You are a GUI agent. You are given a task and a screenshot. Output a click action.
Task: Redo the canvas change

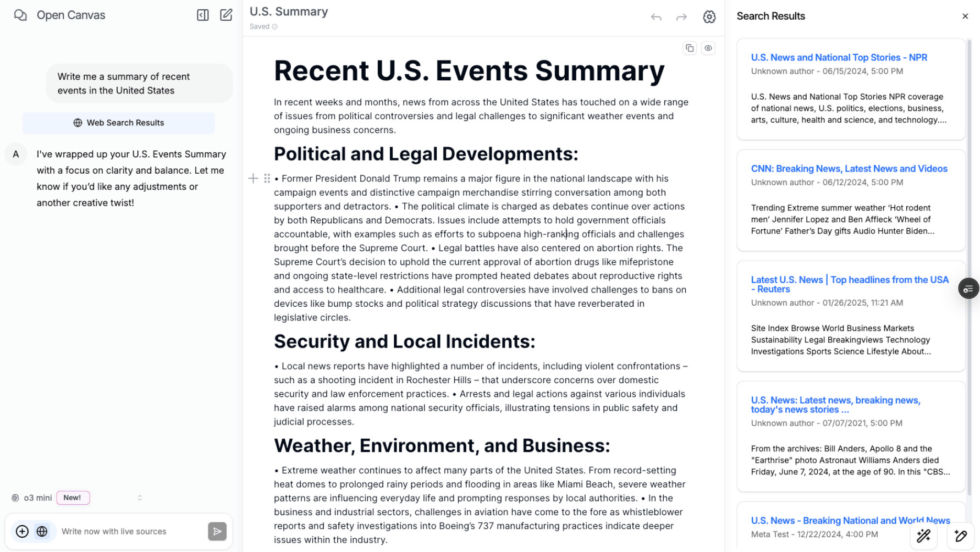[x=681, y=17]
